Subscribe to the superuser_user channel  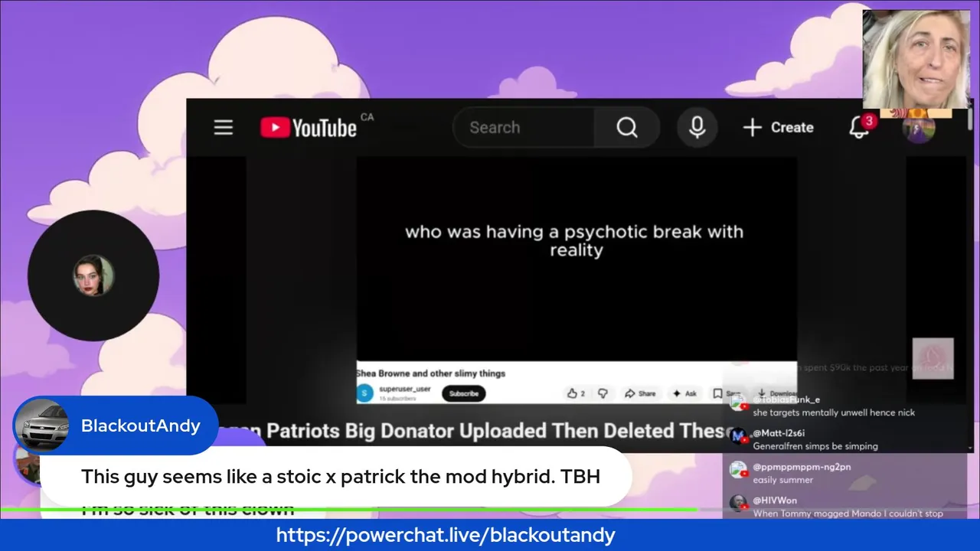click(464, 393)
